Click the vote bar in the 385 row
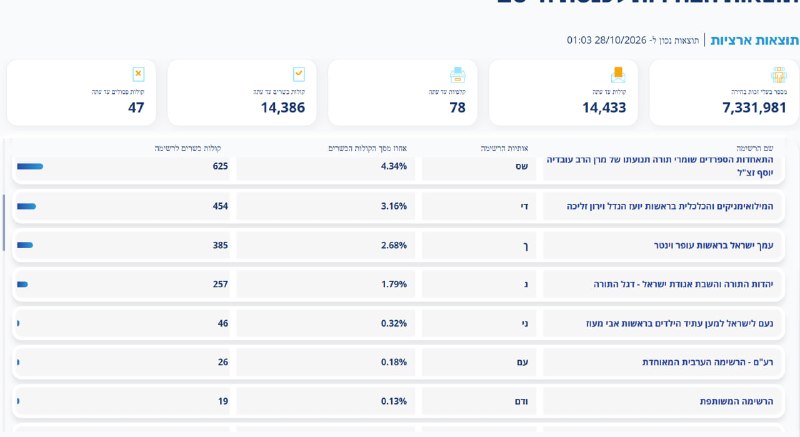This screenshot has height=437, width=800. (x=25, y=245)
